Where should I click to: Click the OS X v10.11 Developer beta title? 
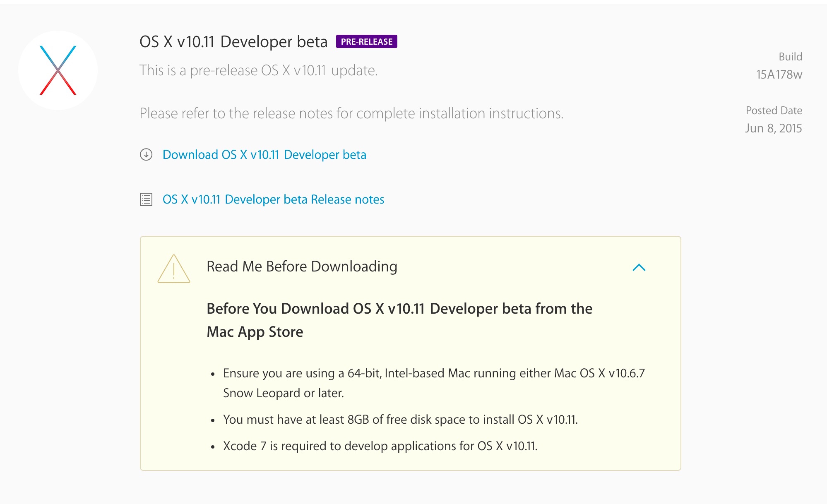(233, 42)
